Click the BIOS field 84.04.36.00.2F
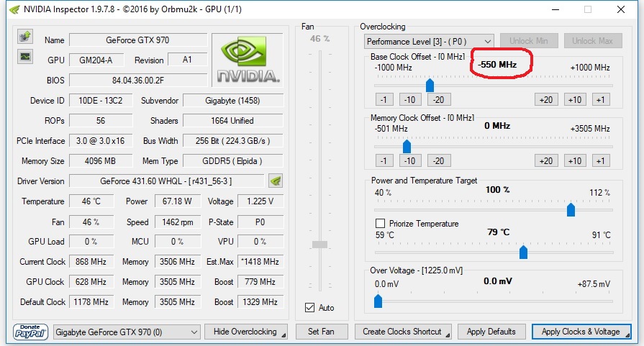 138,80
